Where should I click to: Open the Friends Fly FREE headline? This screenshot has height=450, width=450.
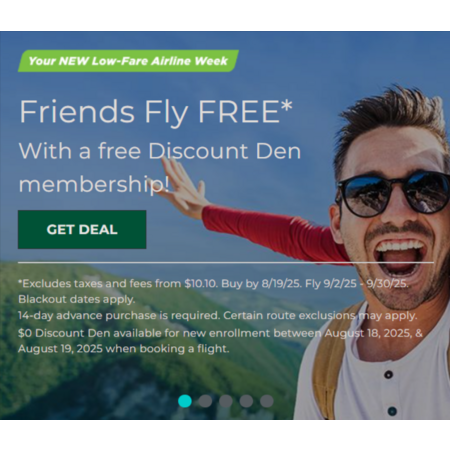156,111
